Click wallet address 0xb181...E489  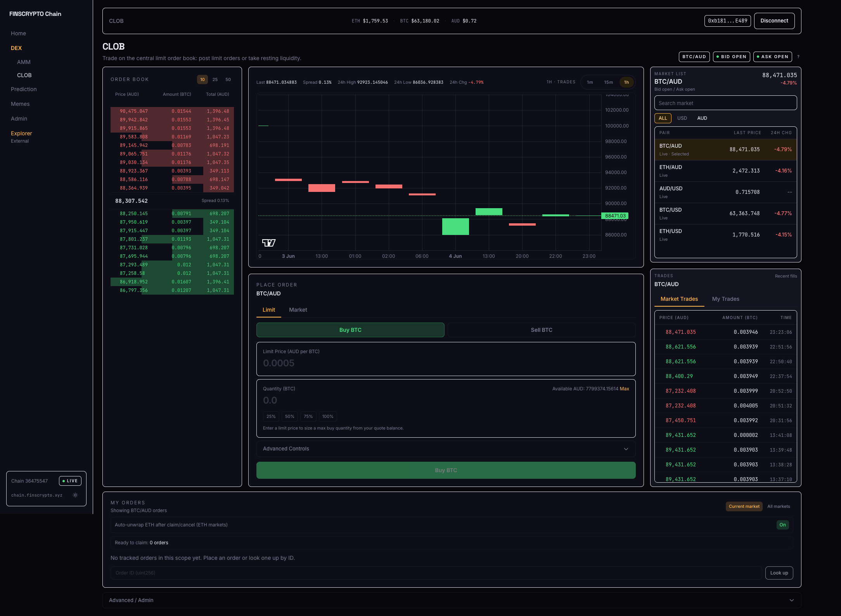click(x=728, y=21)
